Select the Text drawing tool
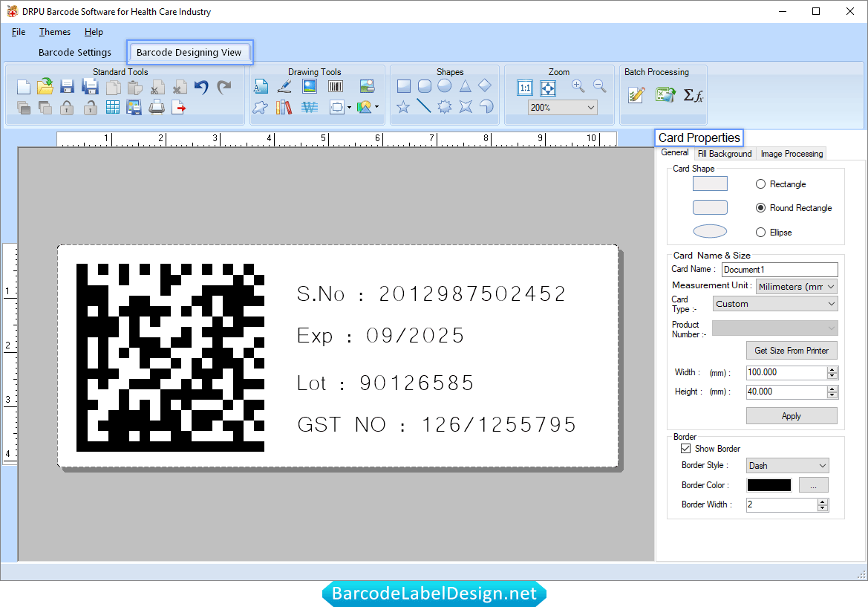 (x=261, y=86)
